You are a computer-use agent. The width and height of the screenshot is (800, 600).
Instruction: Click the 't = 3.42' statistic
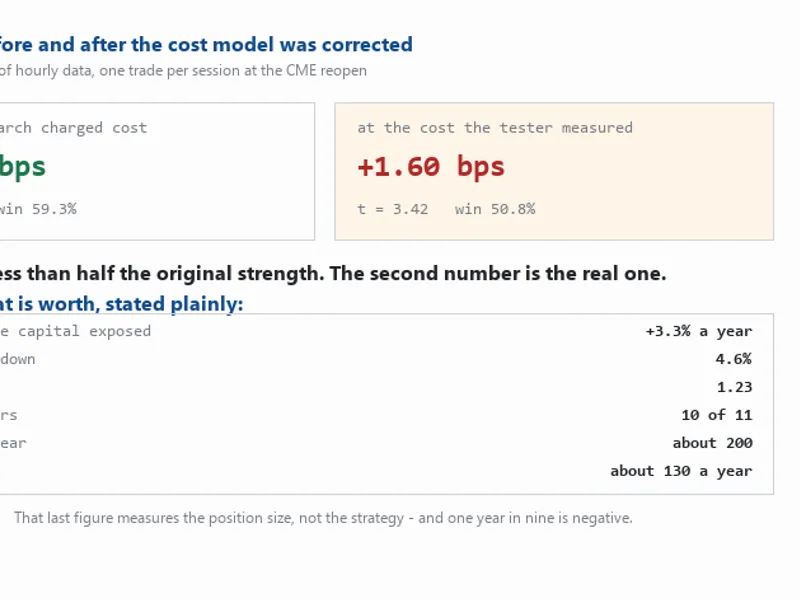(x=393, y=209)
